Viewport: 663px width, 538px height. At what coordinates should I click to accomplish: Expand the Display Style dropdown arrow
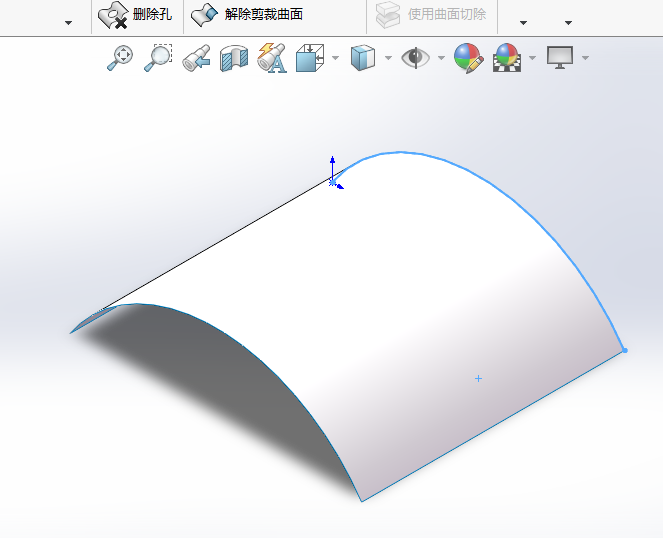(388, 58)
